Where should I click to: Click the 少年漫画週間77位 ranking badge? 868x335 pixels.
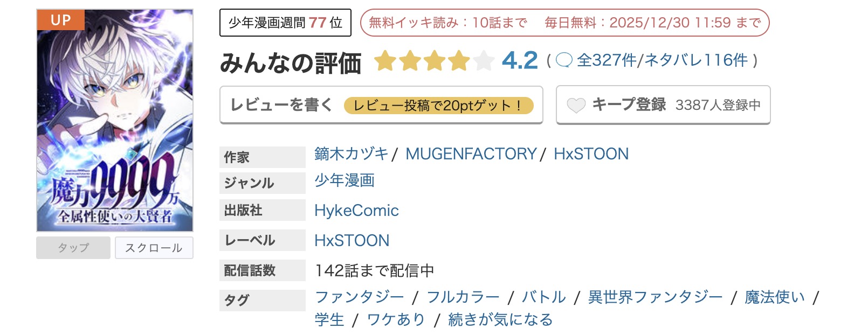click(285, 23)
